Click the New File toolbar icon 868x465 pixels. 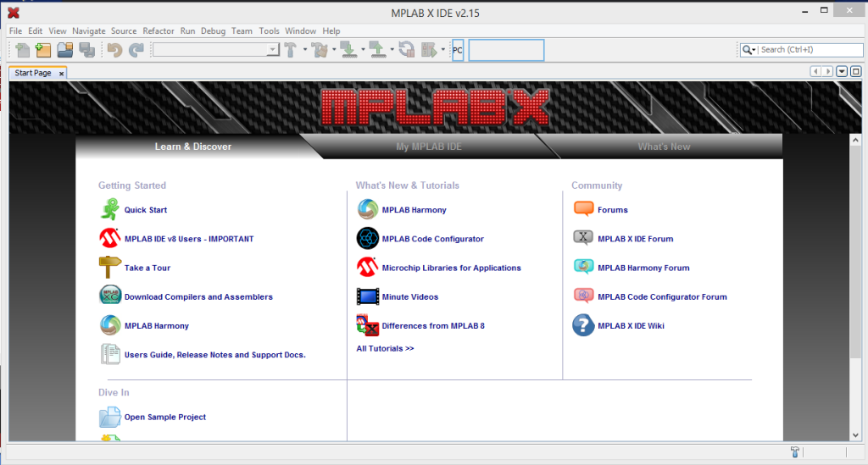tap(23, 50)
